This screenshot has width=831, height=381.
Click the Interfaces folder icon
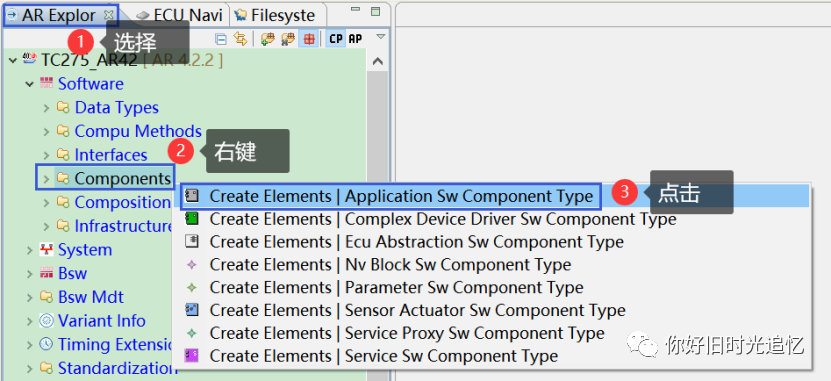click(64, 155)
